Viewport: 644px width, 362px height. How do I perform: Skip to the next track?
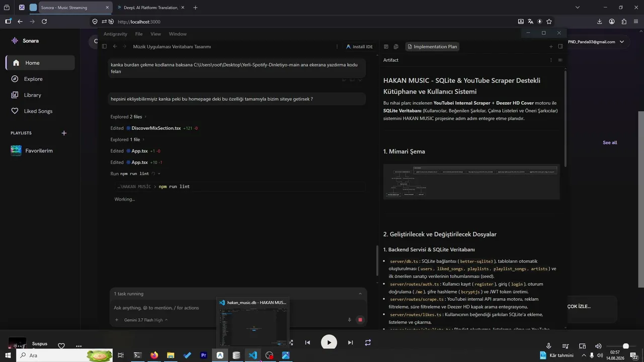pyautogui.click(x=351, y=343)
